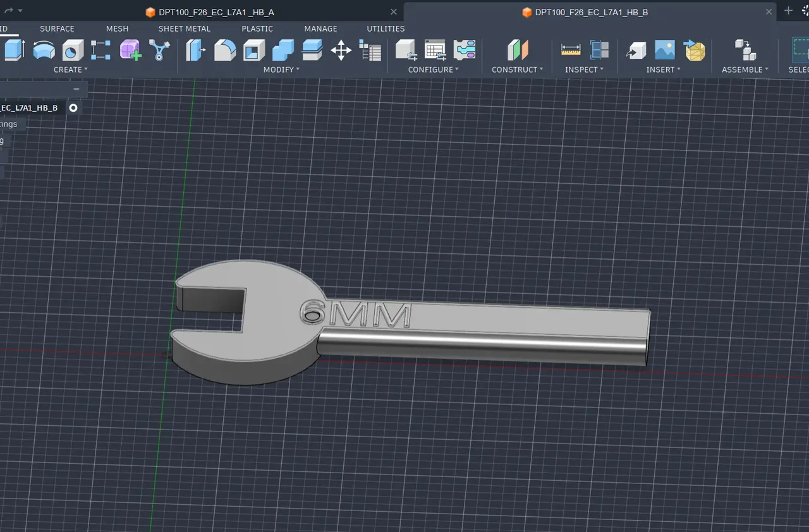This screenshot has width=809, height=532.
Task: Select the Revolve tool
Action: [x=44, y=50]
